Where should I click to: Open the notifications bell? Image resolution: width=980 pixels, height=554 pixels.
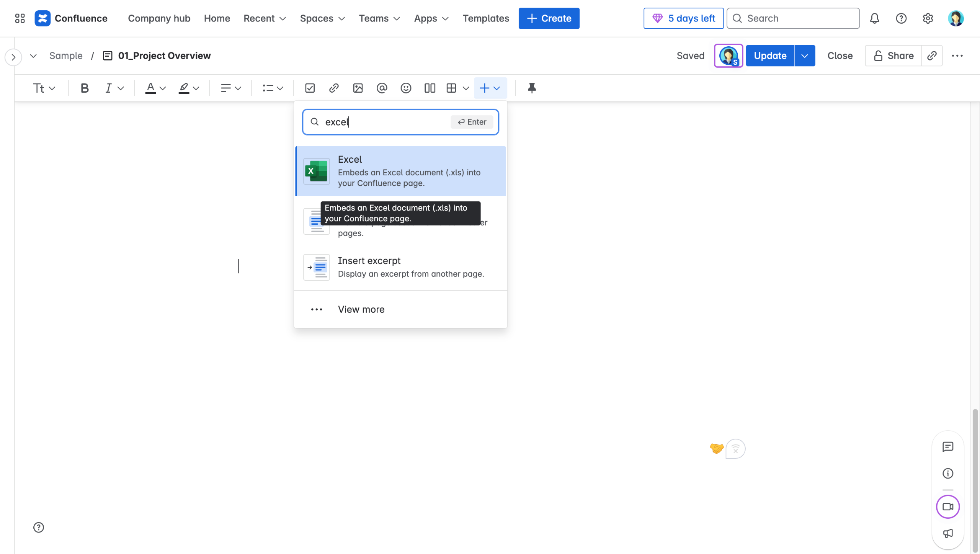click(874, 18)
